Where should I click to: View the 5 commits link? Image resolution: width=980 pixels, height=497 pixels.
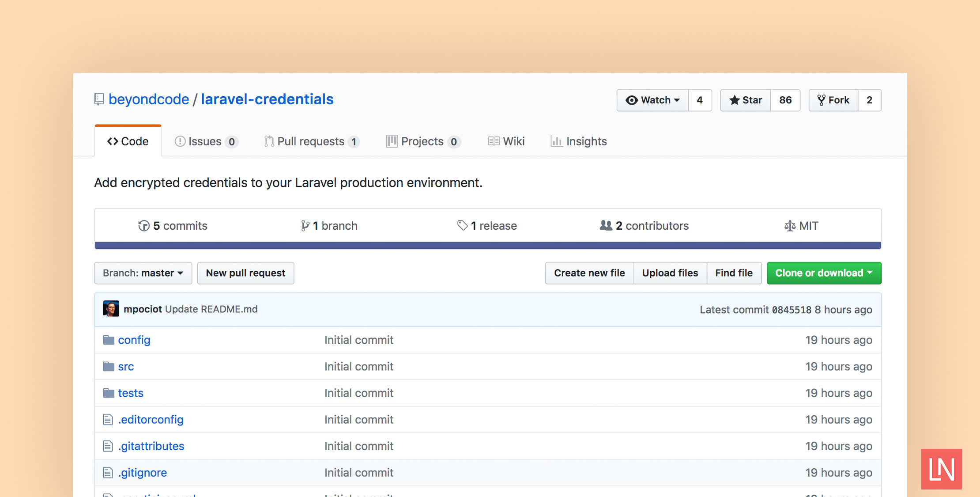173,226
